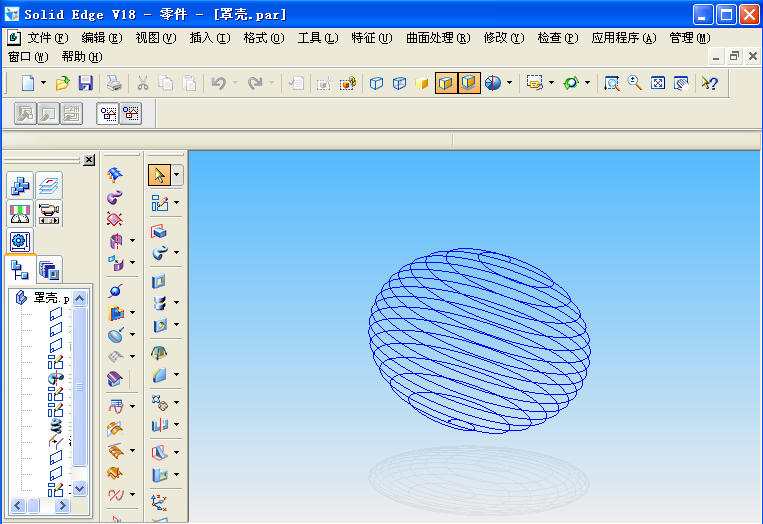Click the Add Draft icon

(159, 353)
